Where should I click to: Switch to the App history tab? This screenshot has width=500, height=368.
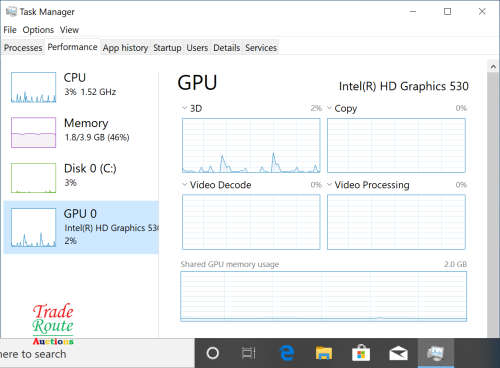(125, 48)
